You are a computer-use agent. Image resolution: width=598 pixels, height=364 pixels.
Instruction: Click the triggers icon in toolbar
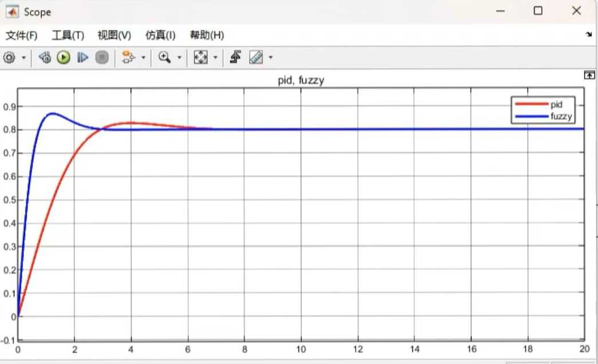pos(235,57)
